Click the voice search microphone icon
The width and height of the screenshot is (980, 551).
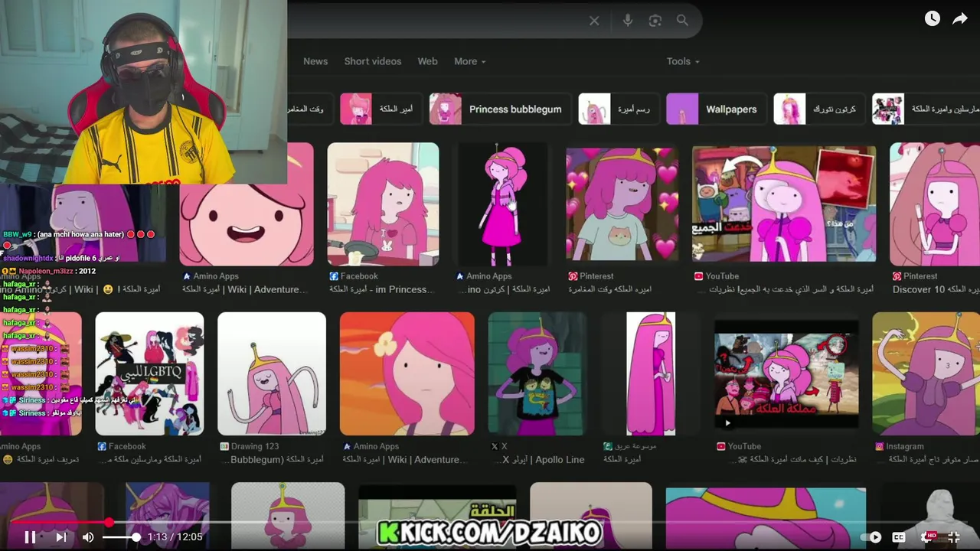pyautogui.click(x=628, y=21)
